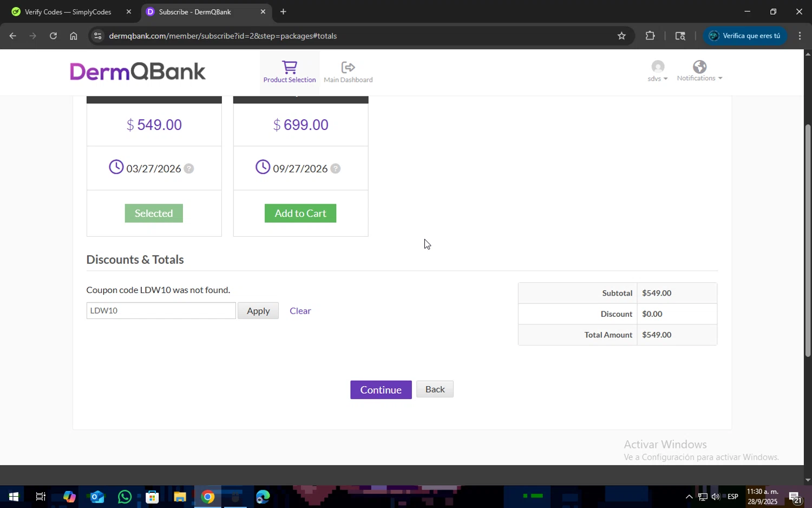Open the volume control in tray
This screenshot has height=508, width=812.
(x=716, y=497)
